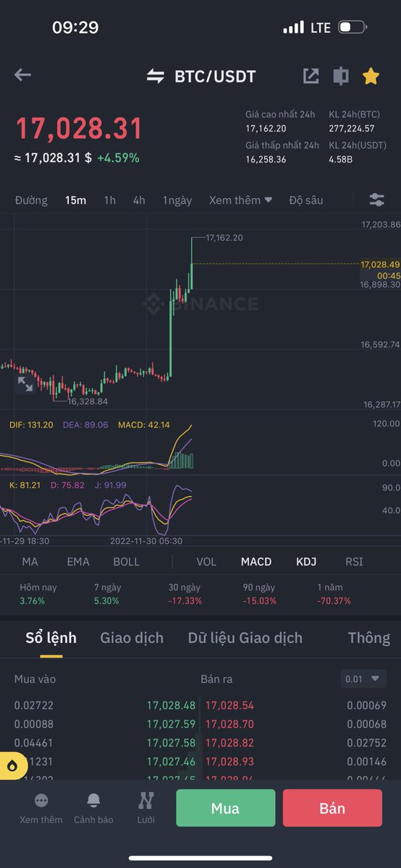Tap the 24h low value 16,258.36
This screenshot has height=868, width=401.
coord(266,159)
